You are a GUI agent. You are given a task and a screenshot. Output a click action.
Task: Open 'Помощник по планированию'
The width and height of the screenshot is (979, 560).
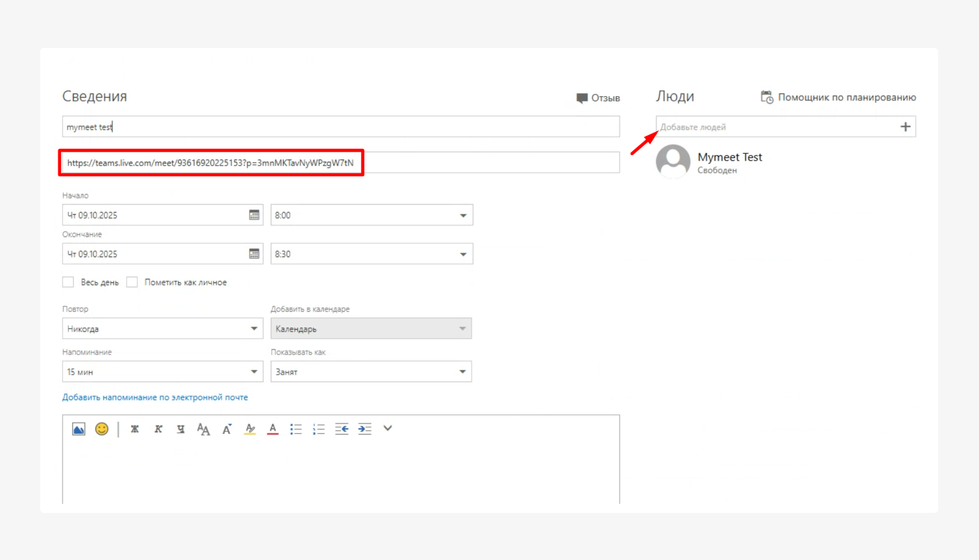point(838,97)
